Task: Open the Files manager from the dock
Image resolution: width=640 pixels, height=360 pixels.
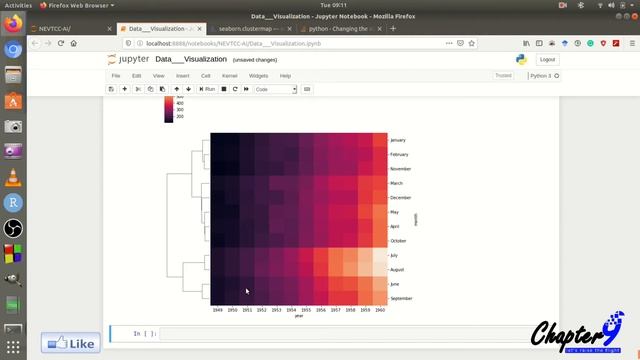Action: 13,75
